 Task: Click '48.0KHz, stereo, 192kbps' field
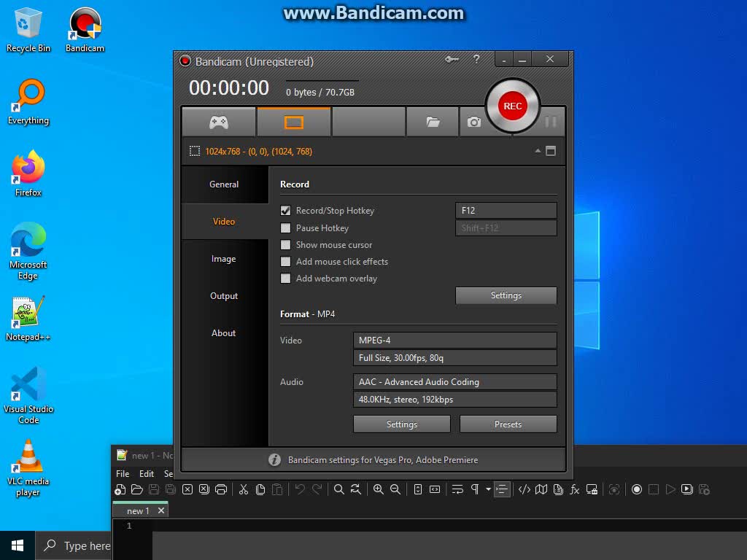[455, 399]
